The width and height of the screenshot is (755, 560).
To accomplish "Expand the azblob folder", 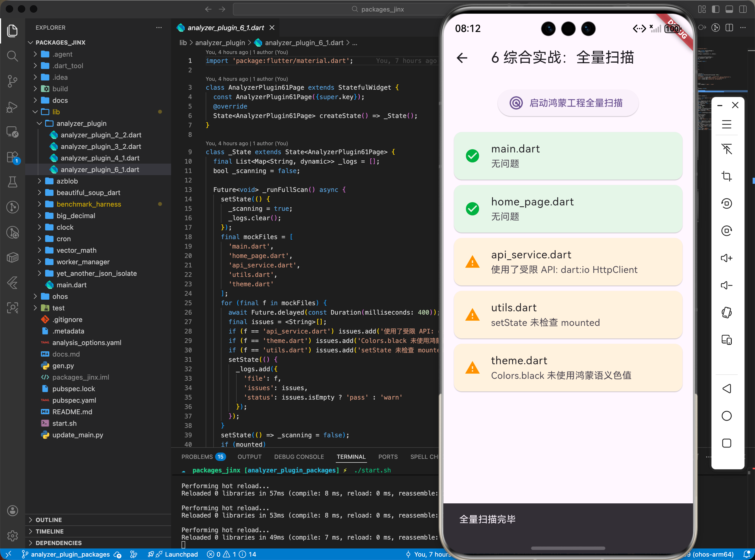I will point(67,181).
